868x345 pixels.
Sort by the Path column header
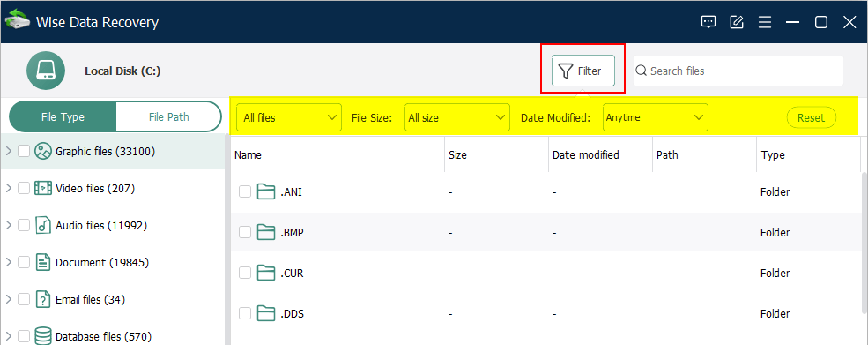(704, 154)
